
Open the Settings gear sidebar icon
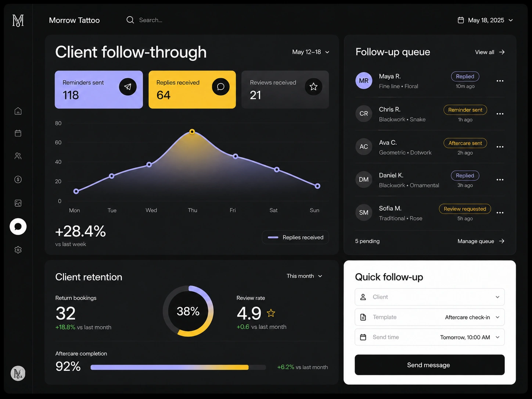pyautogui.click(x=18, y=250)
